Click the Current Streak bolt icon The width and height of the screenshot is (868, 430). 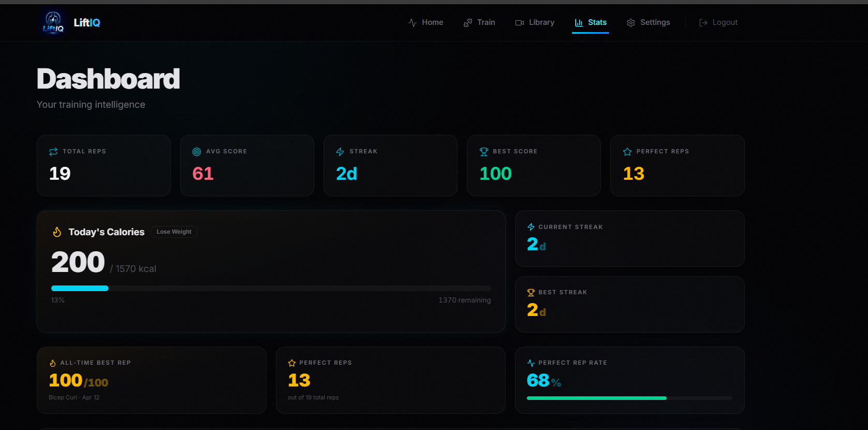point(531,227)
